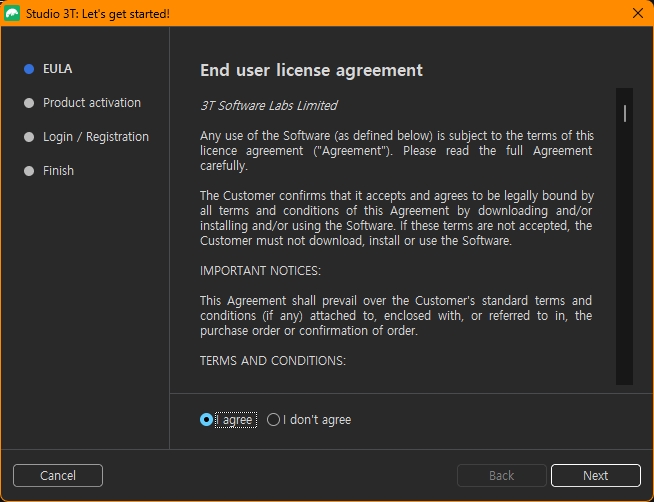
Task: Open the Login / Registration step
Action: click(x=96, y=137)
